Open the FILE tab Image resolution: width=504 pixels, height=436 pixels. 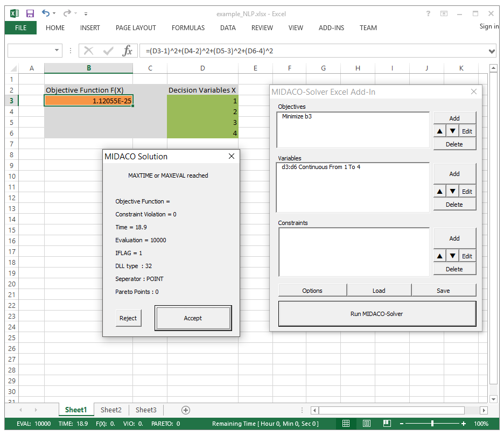[x=20, y=28]
